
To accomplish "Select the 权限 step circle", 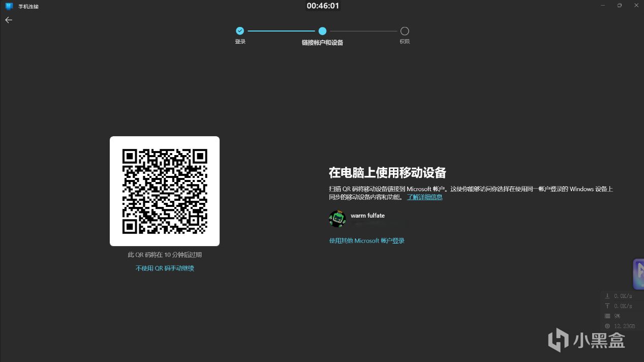I will pyautogui.click(x=405, y=31).
